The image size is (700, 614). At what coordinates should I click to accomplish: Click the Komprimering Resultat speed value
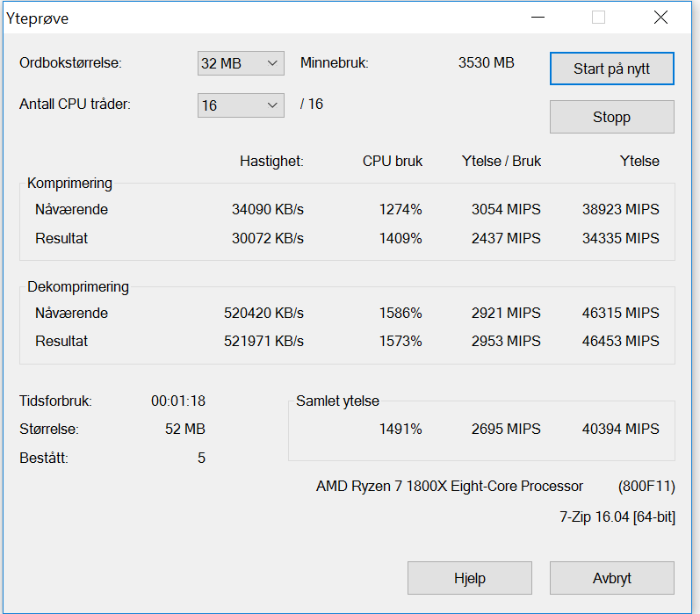click(x=267, y=238)
